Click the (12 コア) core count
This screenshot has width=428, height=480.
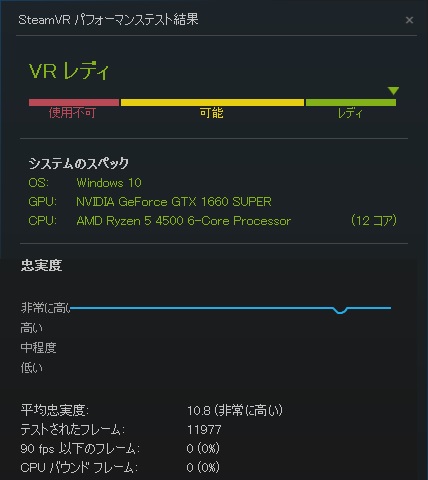374,220
